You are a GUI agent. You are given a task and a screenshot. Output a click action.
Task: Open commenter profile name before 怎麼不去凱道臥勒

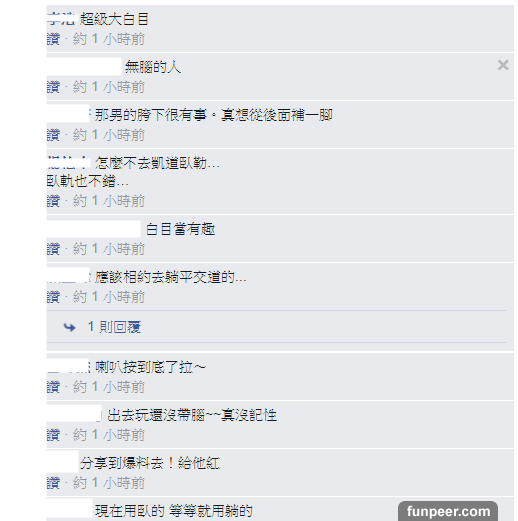[68, 163]
